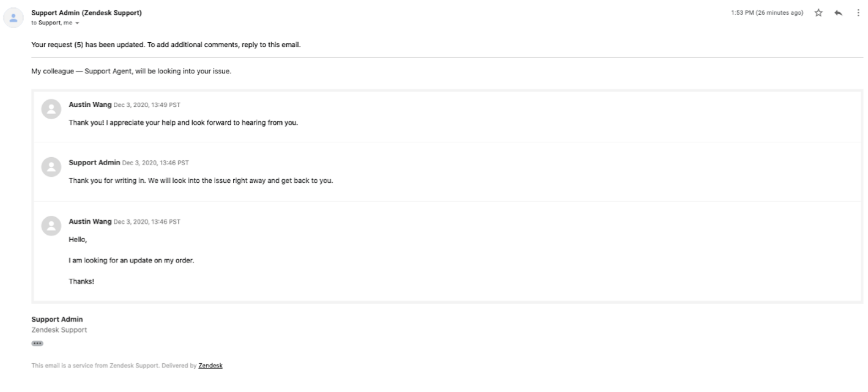
Task: Select the quoted ticket conversation box
Action: coord(447,196)
